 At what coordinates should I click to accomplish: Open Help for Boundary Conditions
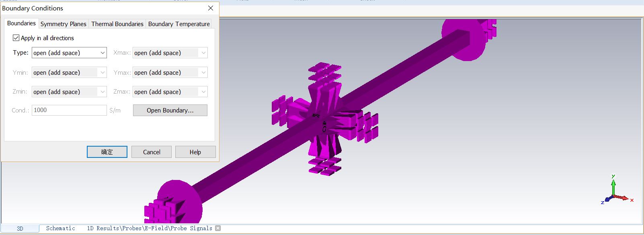click(x=195, y=152)
